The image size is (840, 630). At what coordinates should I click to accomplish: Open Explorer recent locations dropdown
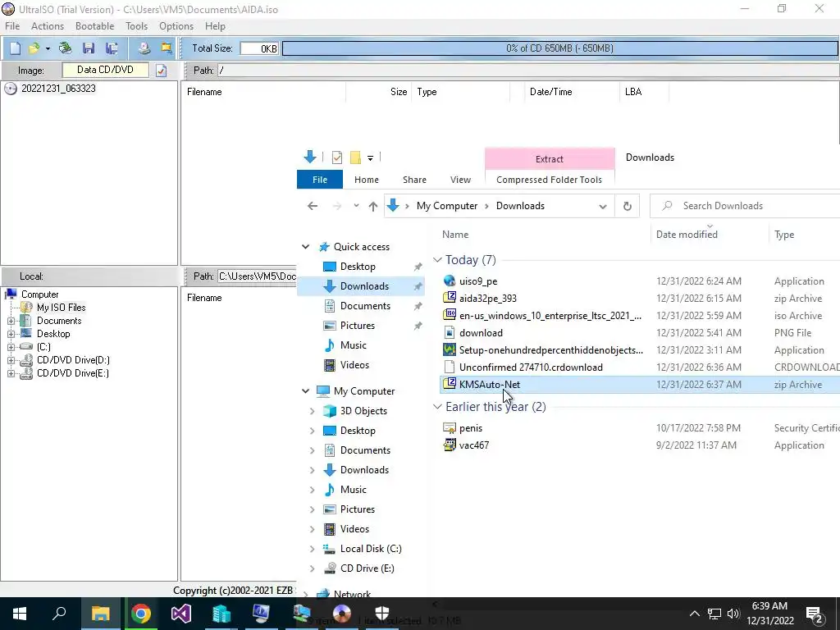356,206
